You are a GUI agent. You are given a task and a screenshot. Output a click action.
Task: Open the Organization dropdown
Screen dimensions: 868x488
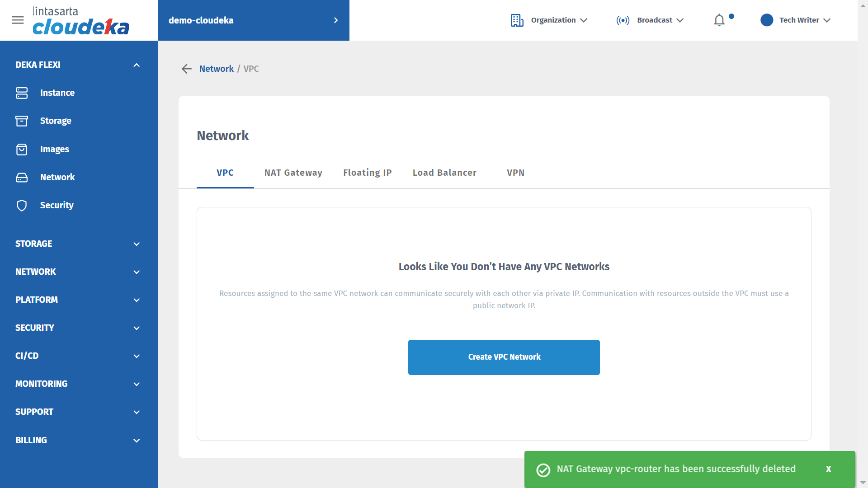(549, 20)
